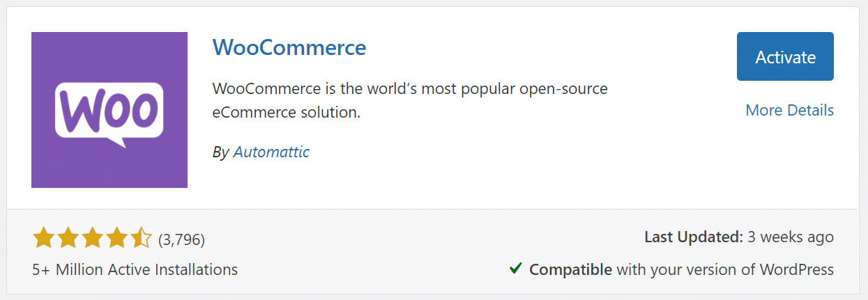Click the second rating star
This screenshot has width=868, height=300.
click(68, 239)
